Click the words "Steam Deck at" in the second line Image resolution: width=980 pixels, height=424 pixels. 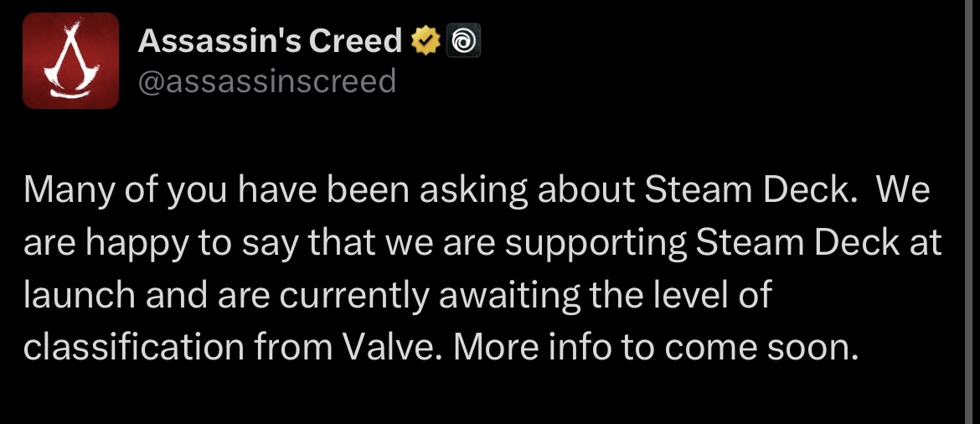(818, 243)
